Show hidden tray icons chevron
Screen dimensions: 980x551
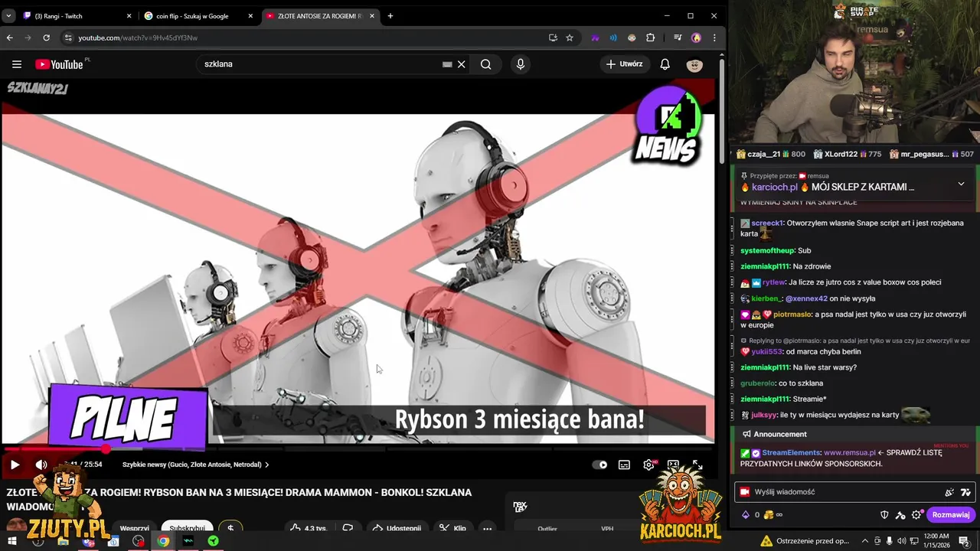tap(865, 541)
